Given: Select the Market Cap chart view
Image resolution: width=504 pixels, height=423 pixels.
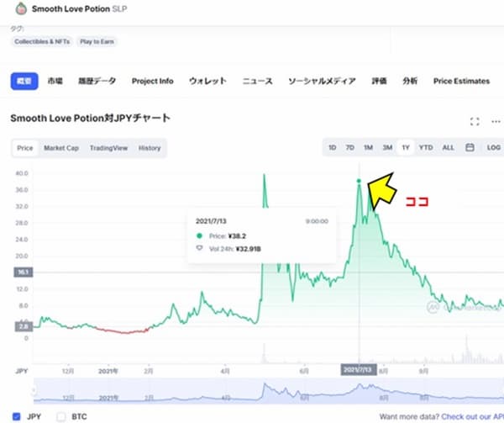Looking at the screenshot, I should (x=61, y=148).
